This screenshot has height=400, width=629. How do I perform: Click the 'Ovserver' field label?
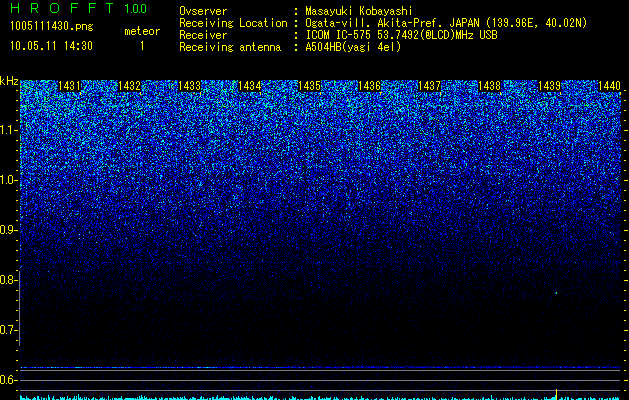click(x=203, y=11)
